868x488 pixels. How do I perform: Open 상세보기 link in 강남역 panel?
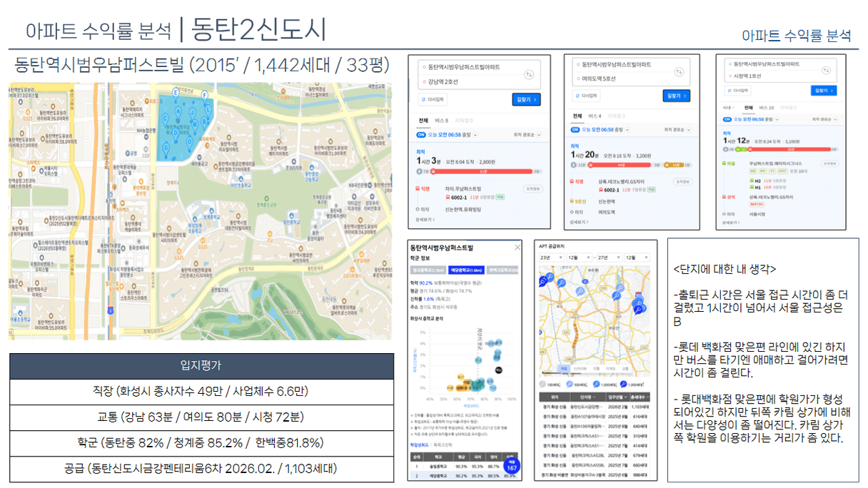pos(425,219)
